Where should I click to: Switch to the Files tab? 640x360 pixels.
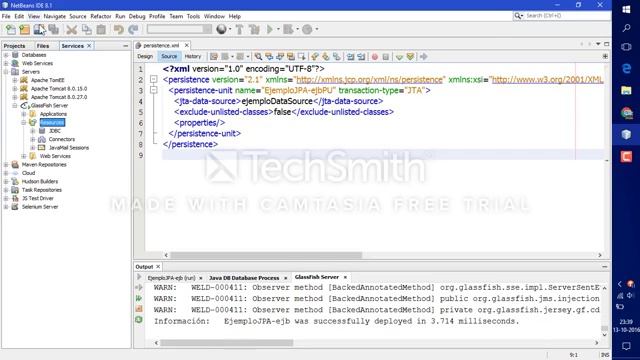[43, 46]
